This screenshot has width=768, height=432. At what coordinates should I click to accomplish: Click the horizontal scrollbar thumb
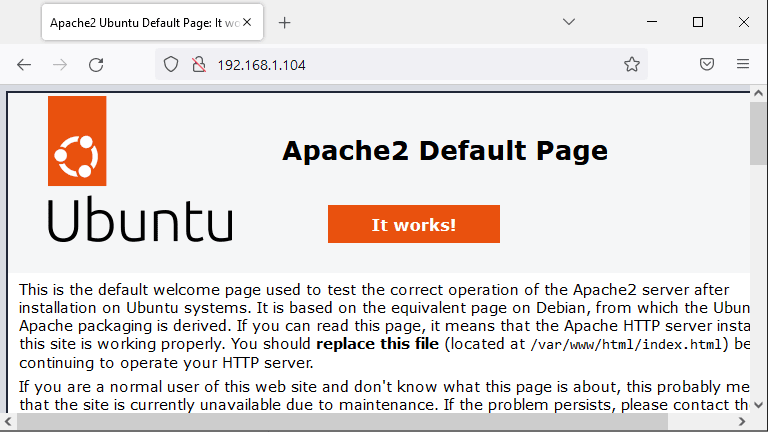point(341,421)
